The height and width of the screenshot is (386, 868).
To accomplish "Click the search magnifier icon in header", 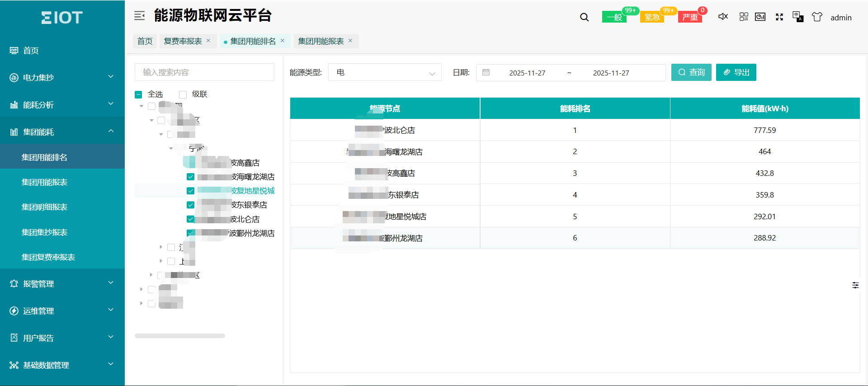I will (584, 18).
